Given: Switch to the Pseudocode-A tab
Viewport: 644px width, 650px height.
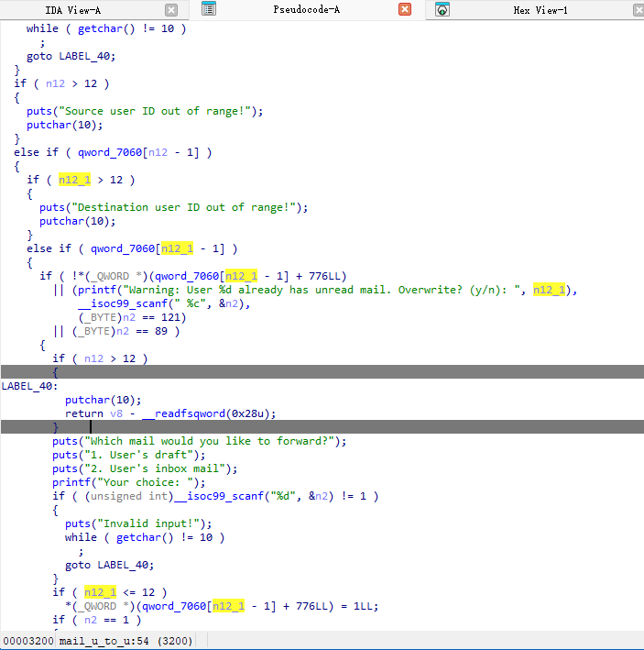Looking at the screenshot, I should coord(307,9).
